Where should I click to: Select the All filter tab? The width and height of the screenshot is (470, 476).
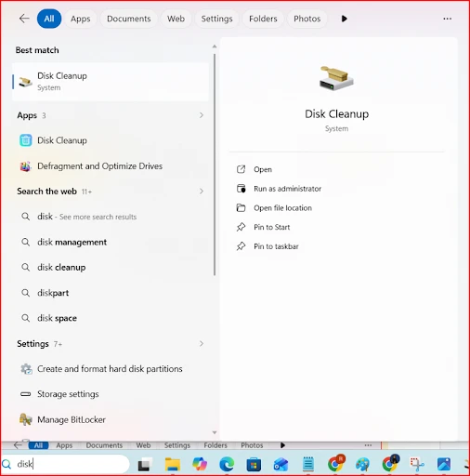coord(49,19)
